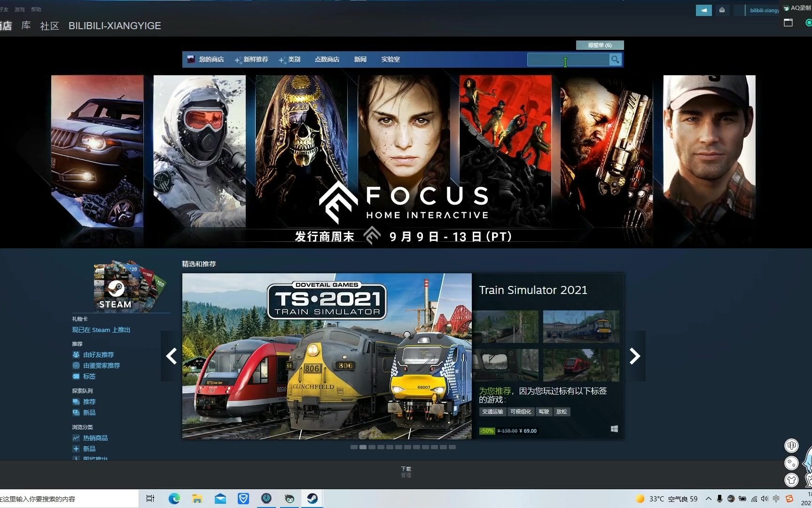Click the desktop pet shirt icon button

(792, 480)
